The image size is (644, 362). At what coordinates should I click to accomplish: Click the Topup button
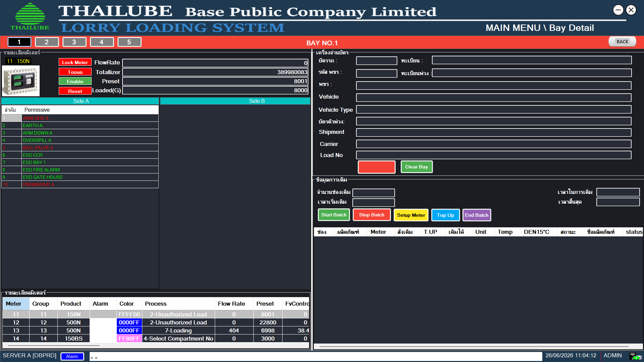click(x=75, y=72)
